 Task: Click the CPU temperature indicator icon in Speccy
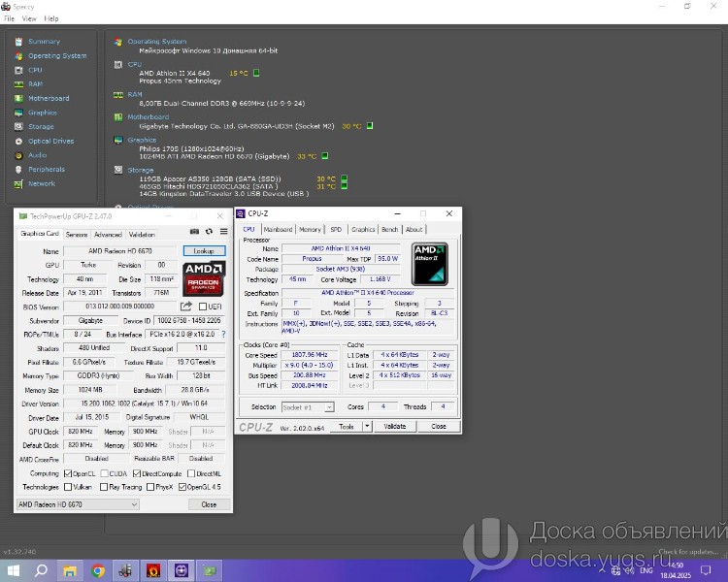(256, 73)
